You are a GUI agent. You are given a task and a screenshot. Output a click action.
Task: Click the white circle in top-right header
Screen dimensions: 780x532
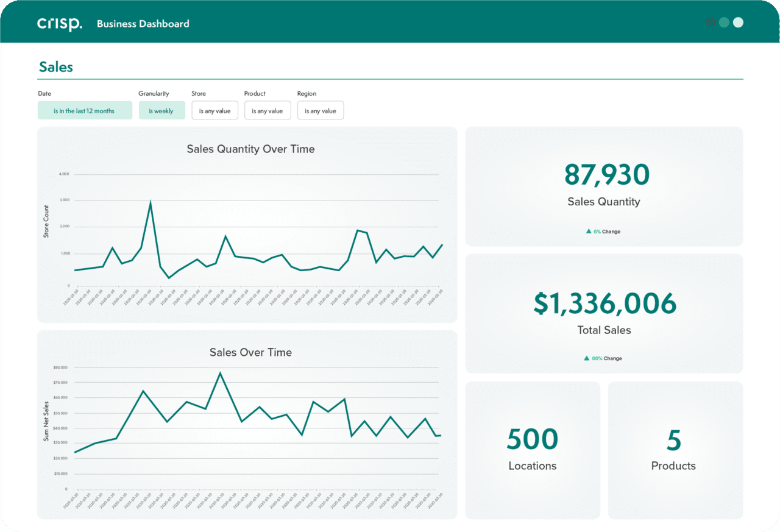738,23
